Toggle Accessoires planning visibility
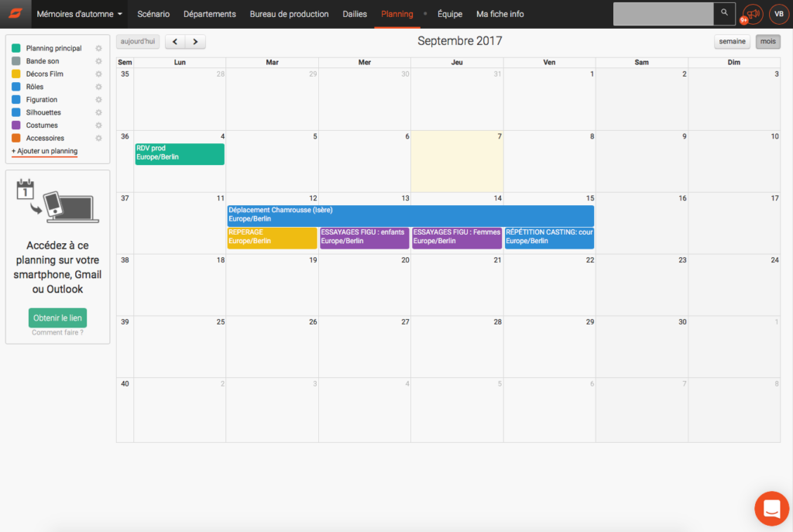 click(16, 138)
